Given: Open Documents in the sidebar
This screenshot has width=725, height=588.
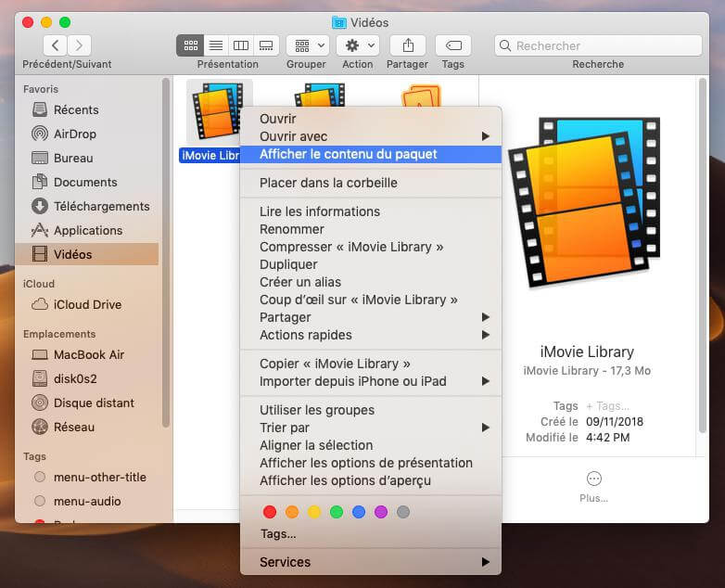Looking at the screenshot, I should point(88,182).
